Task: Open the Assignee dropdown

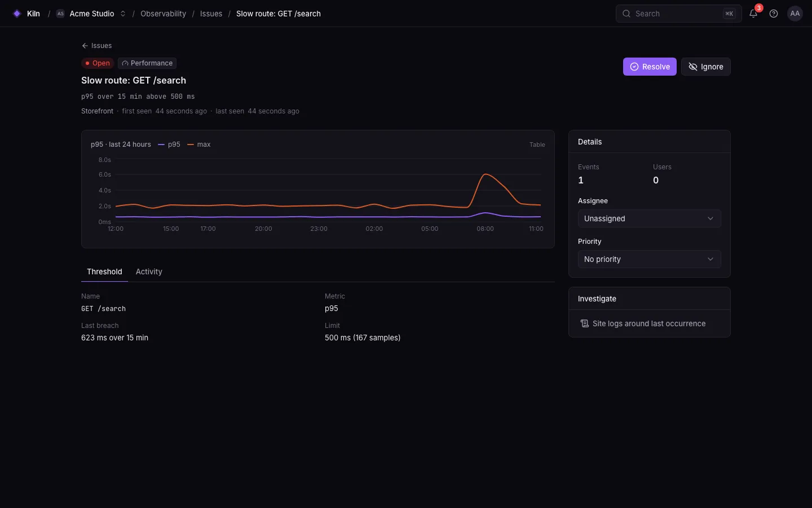Action: click(x=650, y=218)
